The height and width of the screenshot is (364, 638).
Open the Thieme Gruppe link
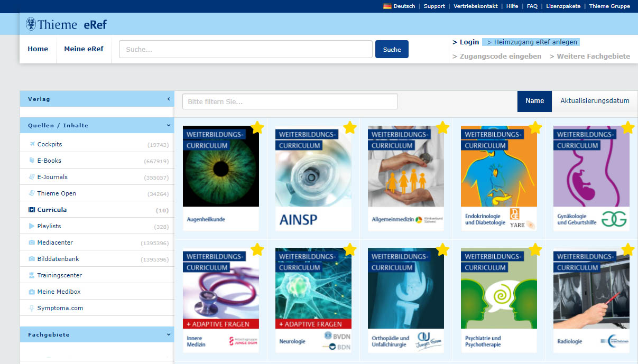(610, 6)
